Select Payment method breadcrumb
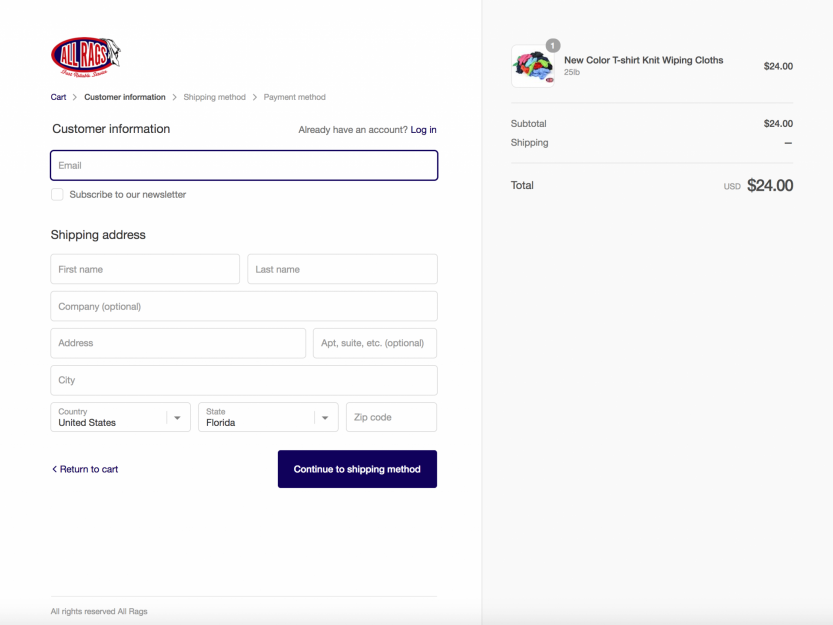The image size is (833, 625). 294,97
